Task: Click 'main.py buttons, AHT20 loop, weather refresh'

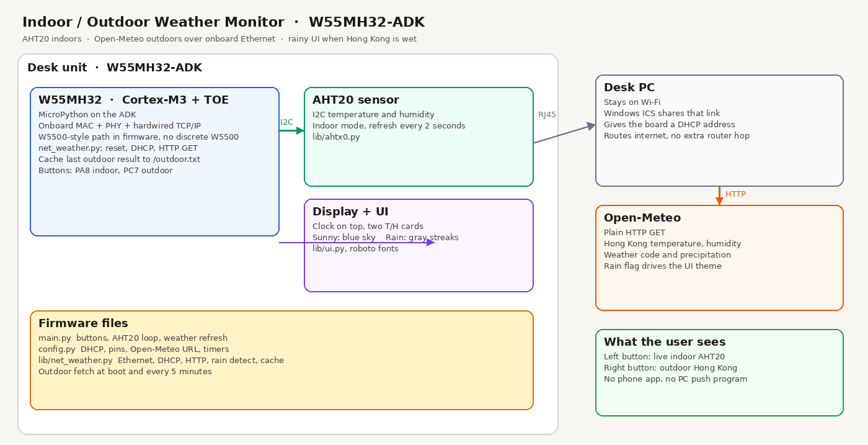Action: click(x=133, y=338)
